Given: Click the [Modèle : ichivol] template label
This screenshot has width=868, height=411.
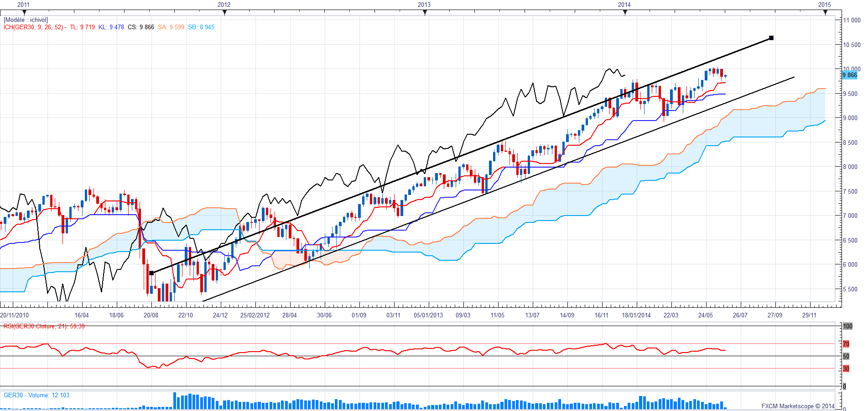Looking at the screenshot, I should pos(26,20).
